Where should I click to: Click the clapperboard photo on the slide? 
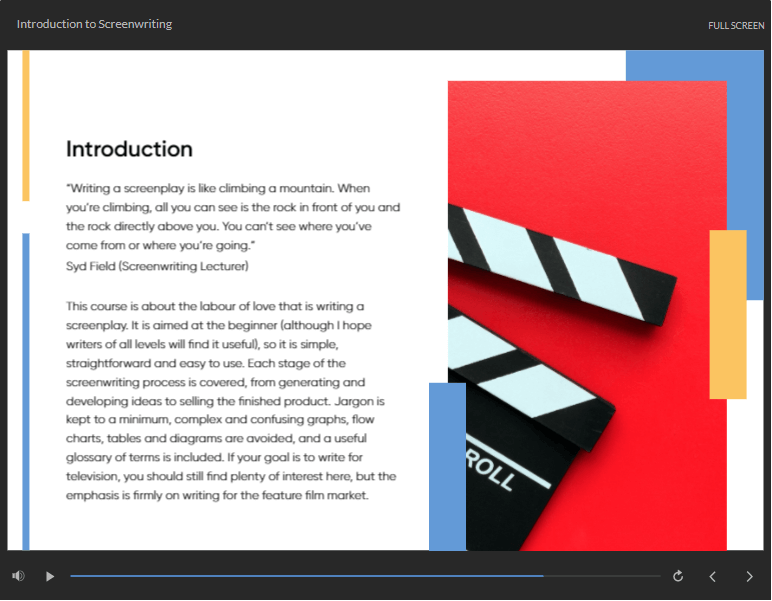click(x=587, y=316)
